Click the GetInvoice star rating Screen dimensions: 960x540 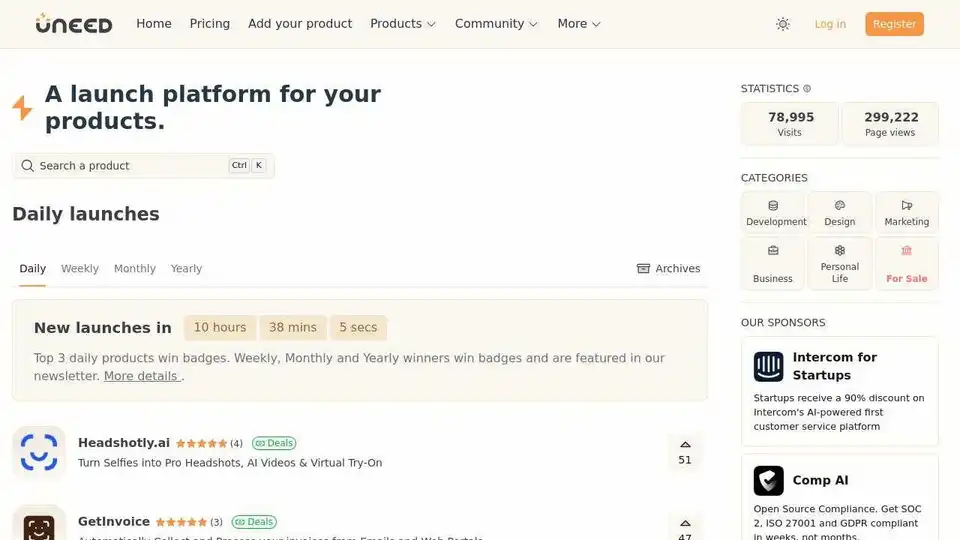coord(181,522)
